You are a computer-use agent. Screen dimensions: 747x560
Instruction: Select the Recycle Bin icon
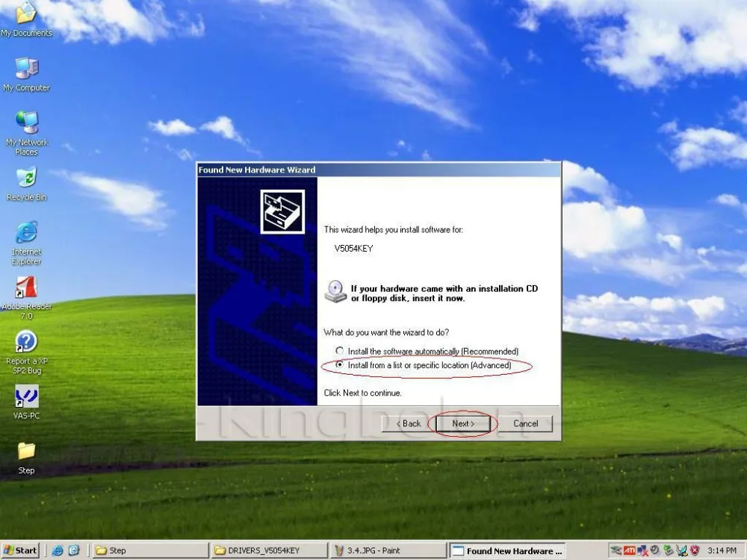click(x=26, y=184)
